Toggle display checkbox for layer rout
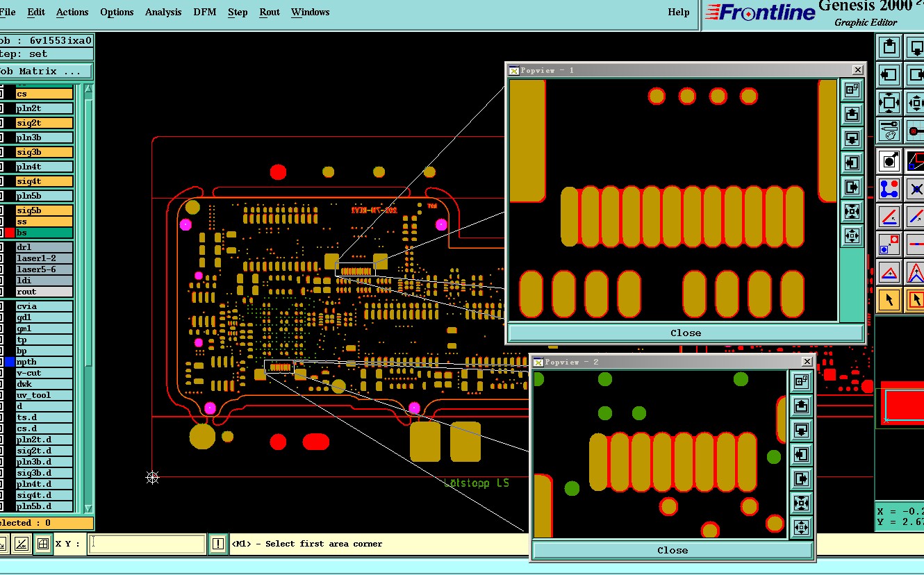 (1, 292)
